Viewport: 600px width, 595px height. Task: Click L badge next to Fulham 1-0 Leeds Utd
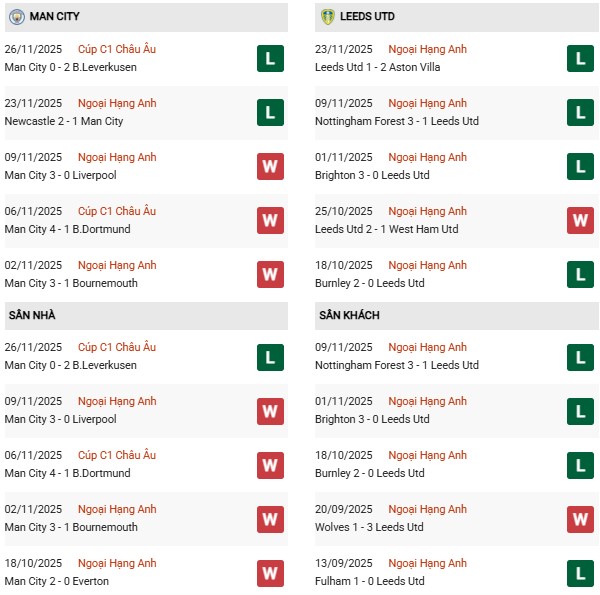pos(580,573)
